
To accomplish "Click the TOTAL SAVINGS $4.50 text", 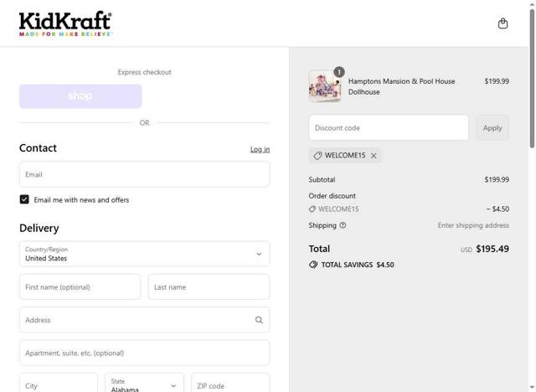I will point(358,265).
